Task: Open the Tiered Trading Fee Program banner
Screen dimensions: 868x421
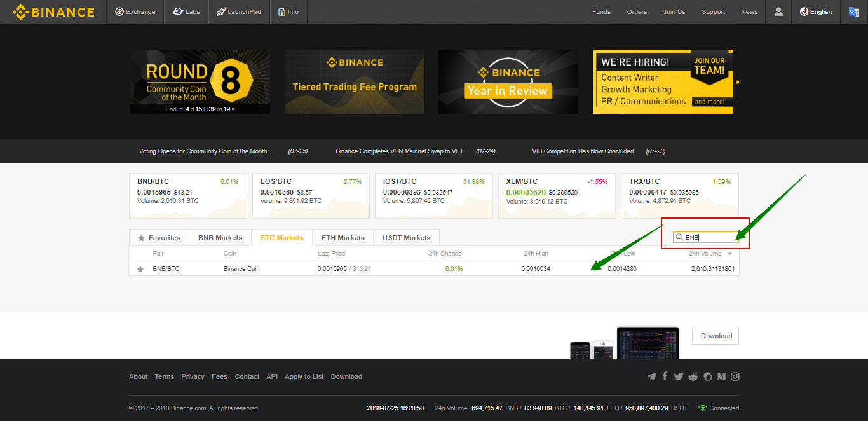Action: (355, 82)
